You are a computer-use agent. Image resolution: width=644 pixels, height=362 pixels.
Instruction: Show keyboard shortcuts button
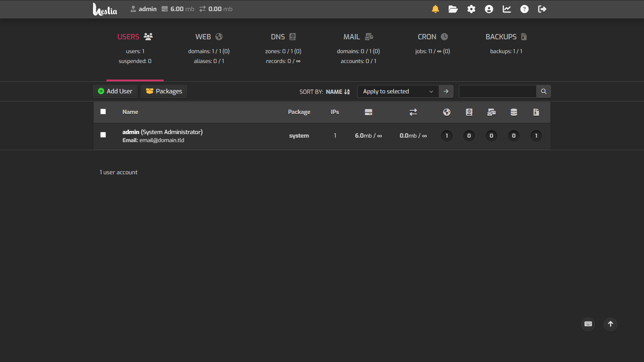pos(588,324)
